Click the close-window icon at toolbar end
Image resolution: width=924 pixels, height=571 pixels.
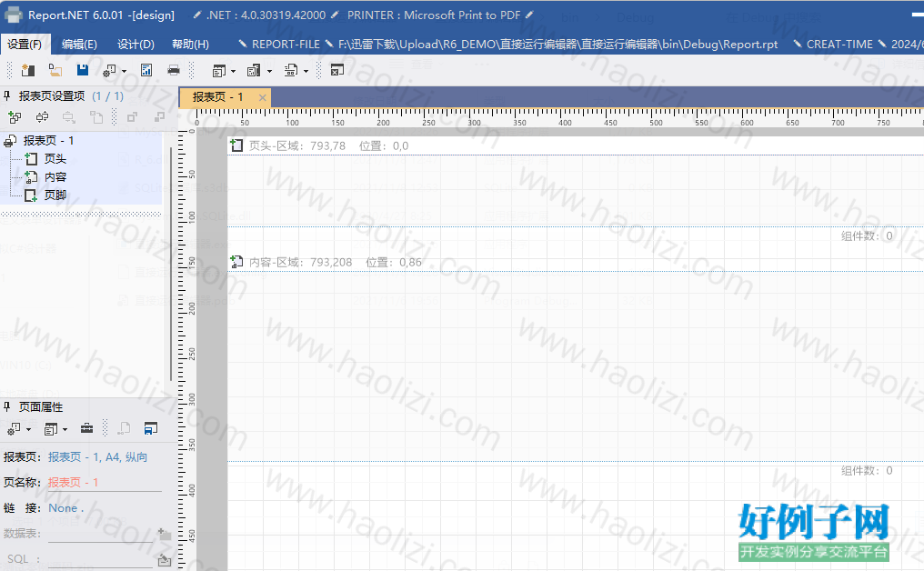[337, 71]
